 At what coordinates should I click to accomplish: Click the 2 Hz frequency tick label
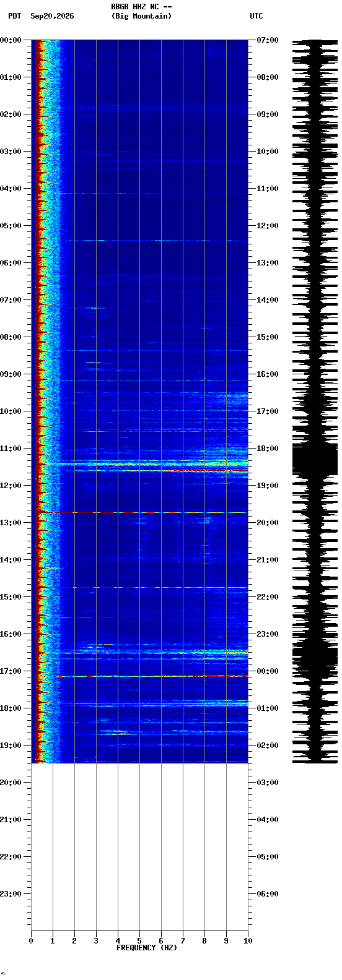[74, 941]
